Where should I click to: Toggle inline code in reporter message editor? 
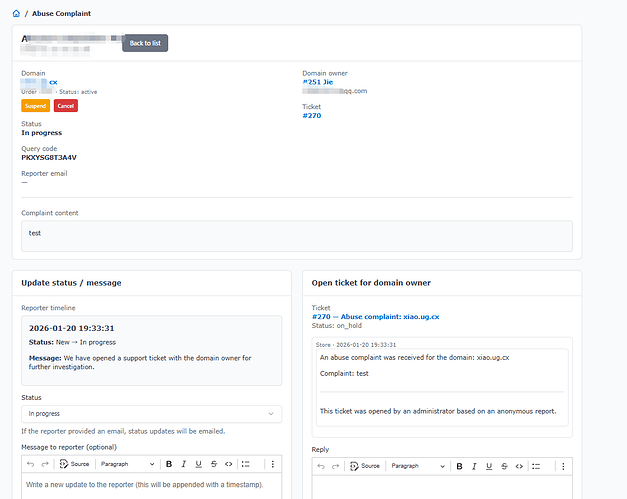pyautogui.click(x=228, y=464)
